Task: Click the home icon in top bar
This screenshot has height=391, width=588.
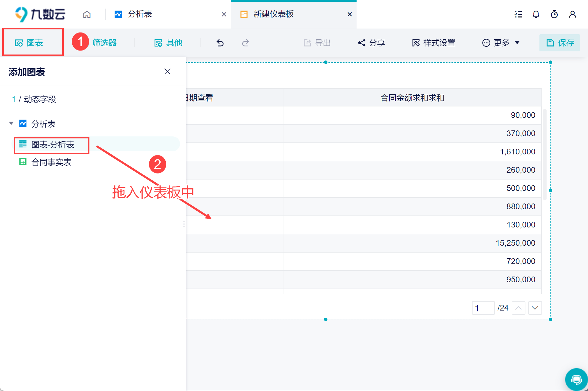Action: point(87,14)
